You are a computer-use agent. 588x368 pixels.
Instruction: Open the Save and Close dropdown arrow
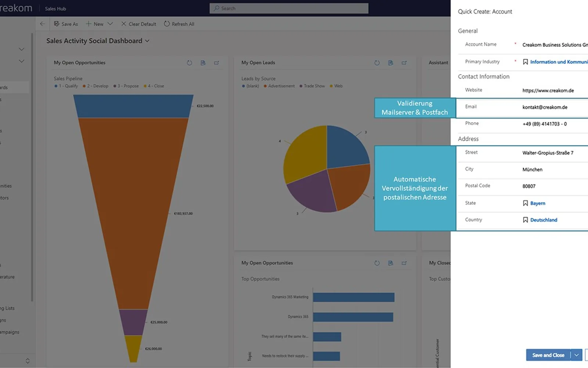(x=577, y=355)
